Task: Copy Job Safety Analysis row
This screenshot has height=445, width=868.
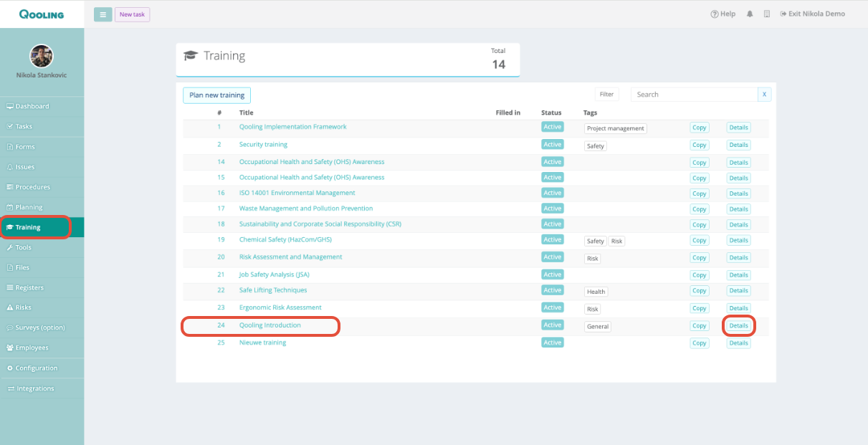Action: pos(700,275)
